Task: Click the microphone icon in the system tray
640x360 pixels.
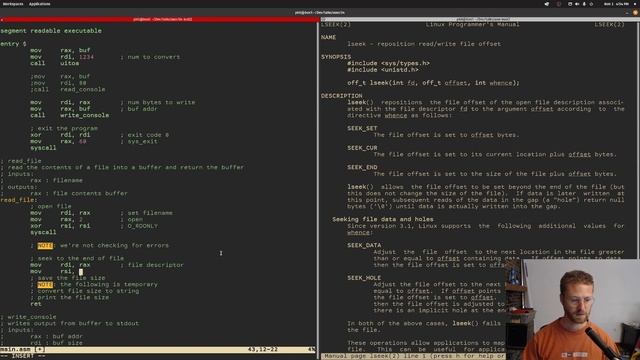Action: [x=584, y=4]
